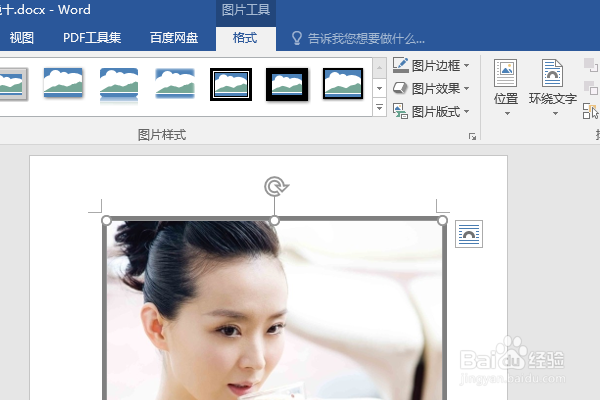Expand the full picture styles gallery
The width and height of the screenshot is (600, 400).
(379, 108)
